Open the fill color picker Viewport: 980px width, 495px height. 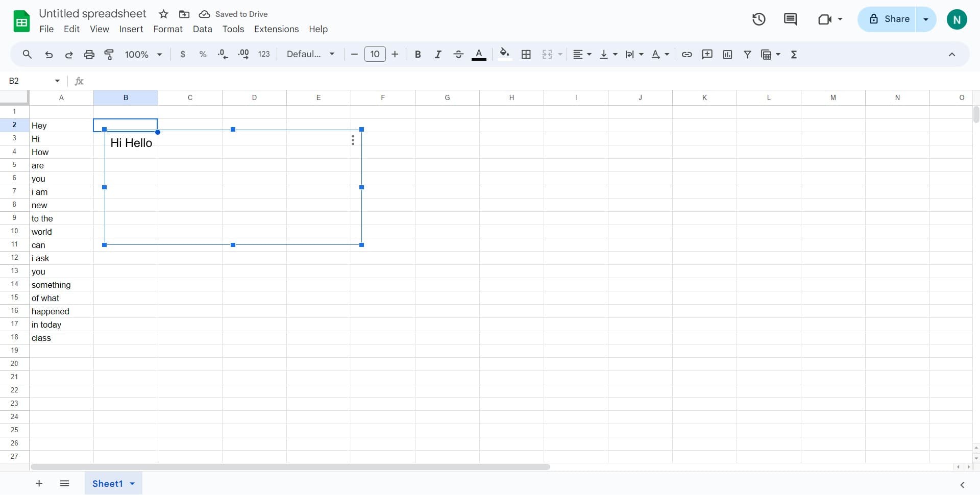[504, 54]
